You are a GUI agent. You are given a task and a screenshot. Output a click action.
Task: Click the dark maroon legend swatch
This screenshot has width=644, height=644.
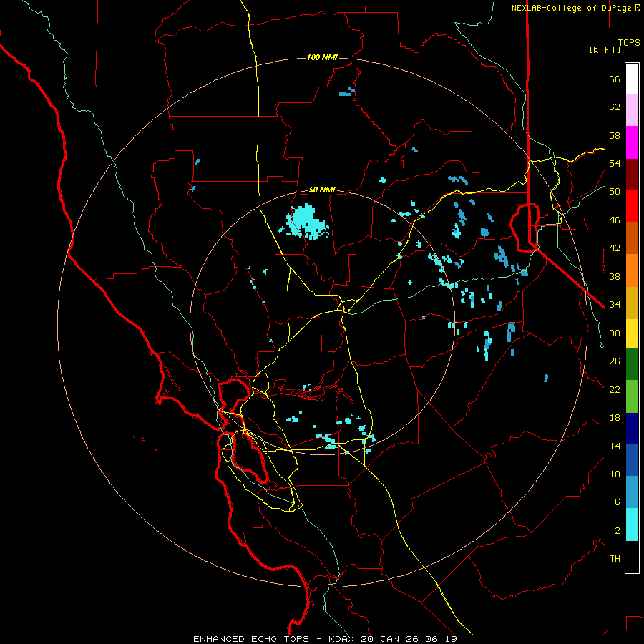[632, 174]
